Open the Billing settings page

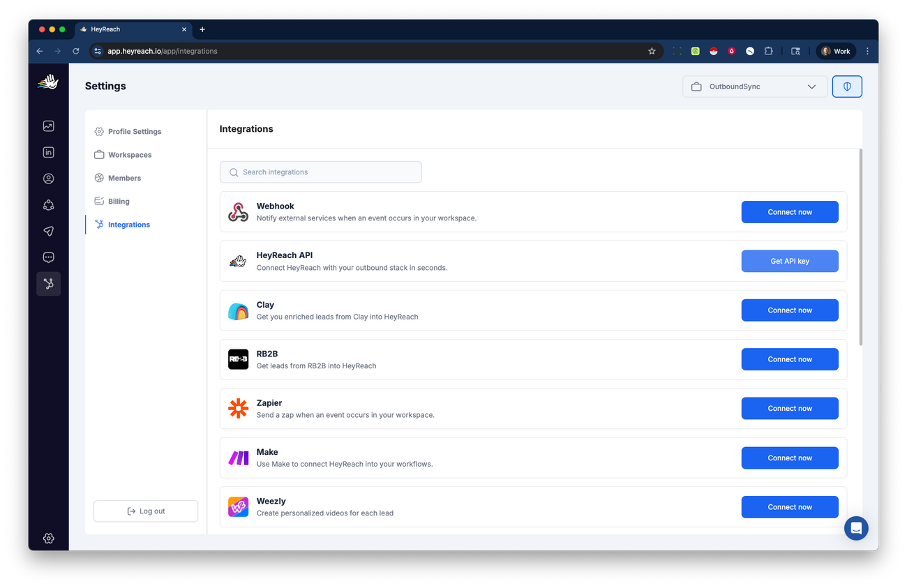click(120, 201)
